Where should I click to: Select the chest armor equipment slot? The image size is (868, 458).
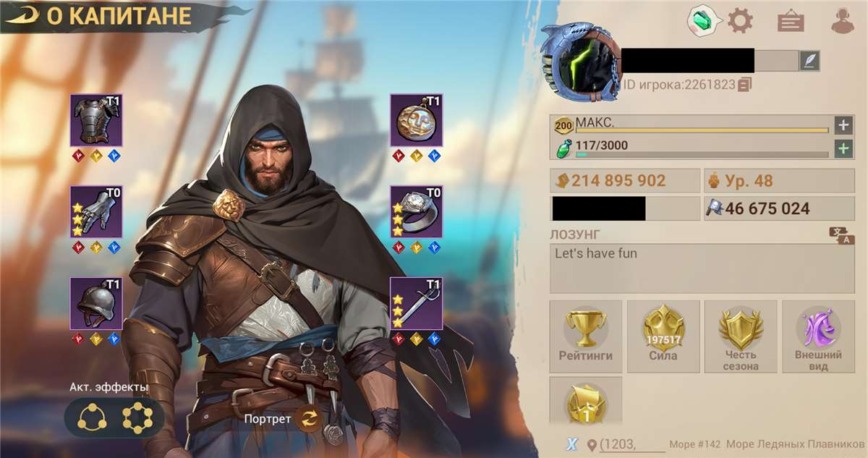click(96, 120)
